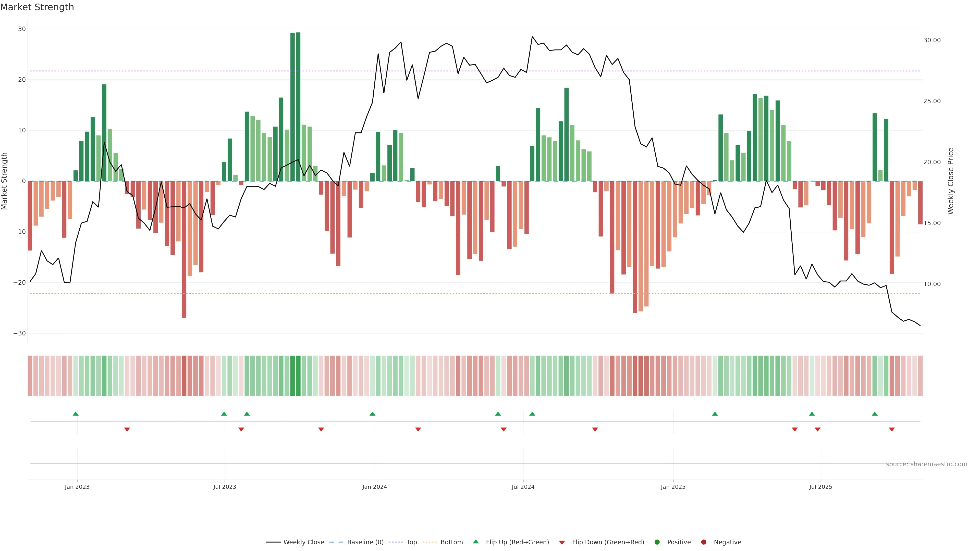The width and height of the screenshot is (980, 551).
Task: Click the Market Strength chart title
Action: tap(37, 7)
